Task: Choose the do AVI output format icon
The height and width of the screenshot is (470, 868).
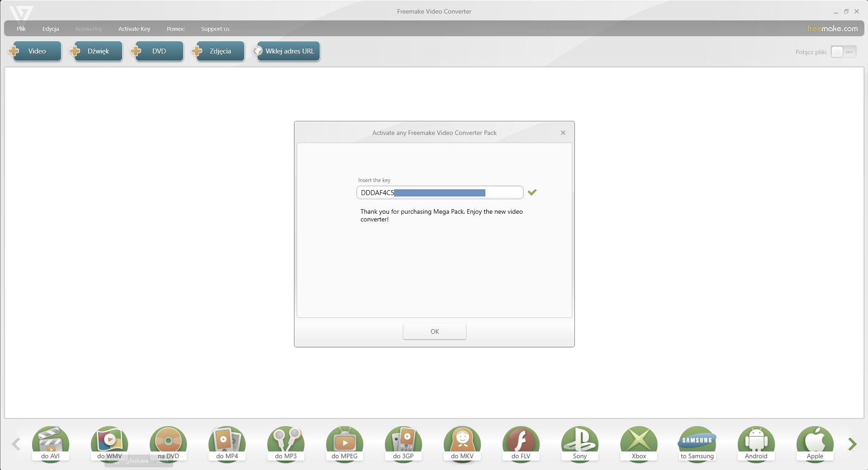Action: click(x=50, y=444)
